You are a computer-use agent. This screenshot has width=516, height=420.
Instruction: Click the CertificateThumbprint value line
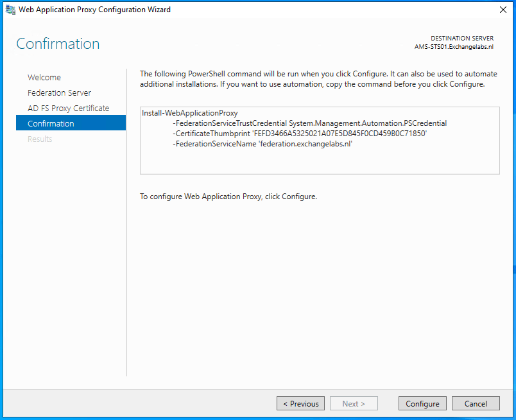tap(300, 134)
